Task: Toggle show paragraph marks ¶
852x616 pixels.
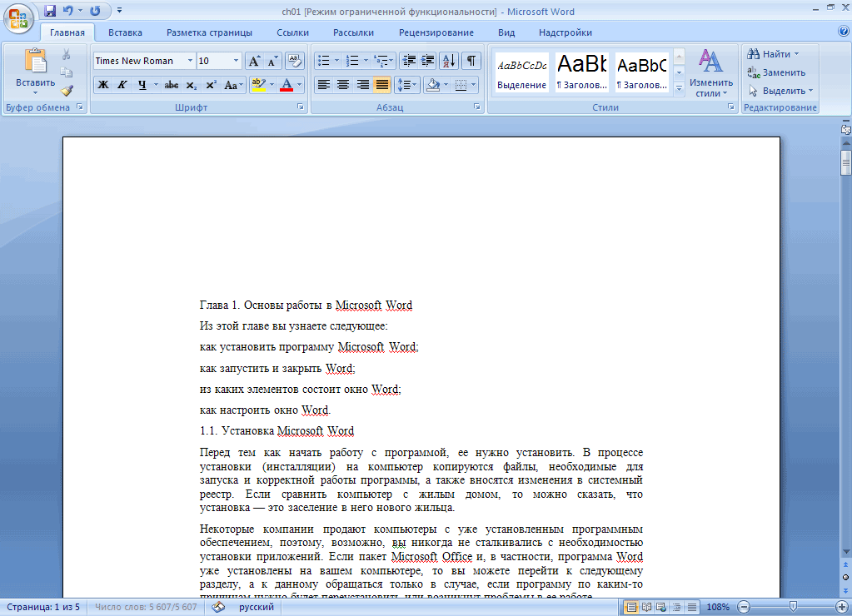Action: pyautogui.click(x=471, y=61)
